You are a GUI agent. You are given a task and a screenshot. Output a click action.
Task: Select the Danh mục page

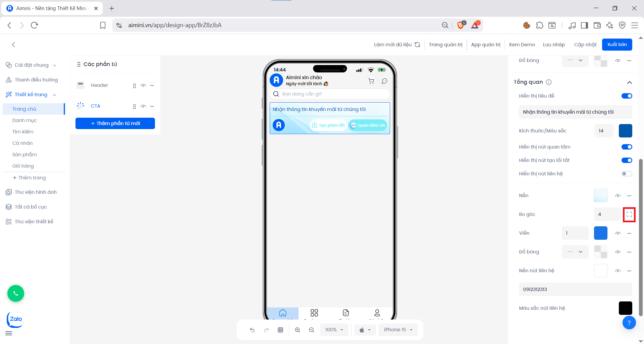pyautogui.click(x=24, y=120)
